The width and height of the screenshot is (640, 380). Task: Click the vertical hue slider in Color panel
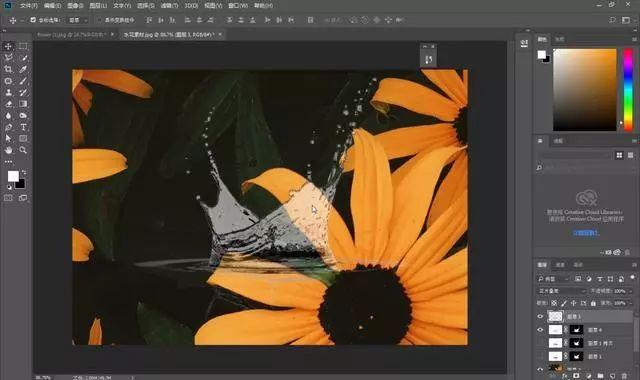[x=628, y=90]
